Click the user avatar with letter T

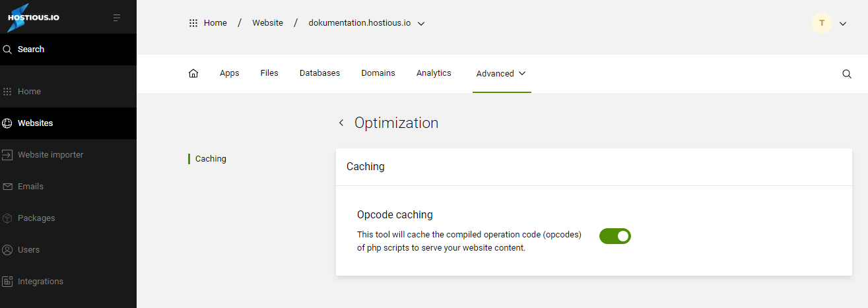tap(822, 23)
